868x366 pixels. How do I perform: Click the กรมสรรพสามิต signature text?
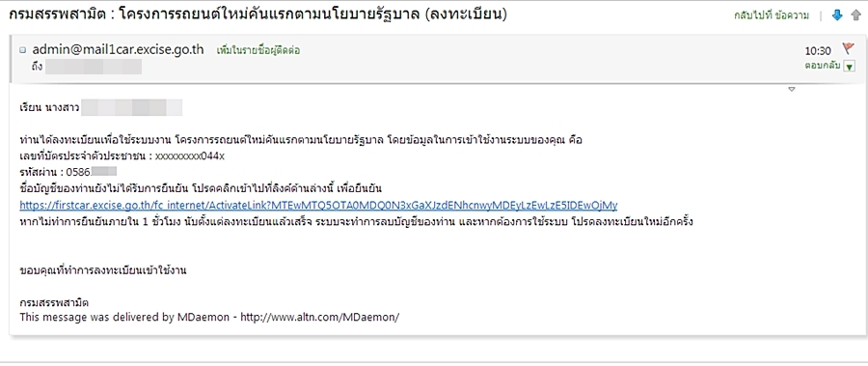point(54,303)
